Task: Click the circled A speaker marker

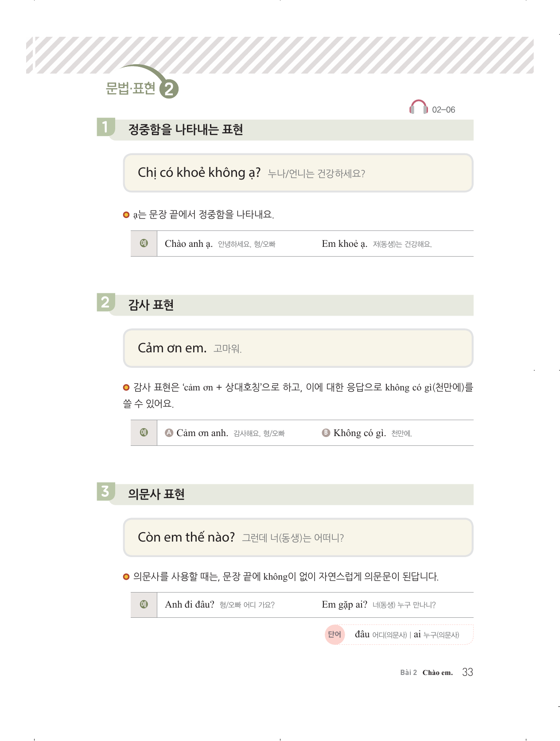Action: pos(169,433)
